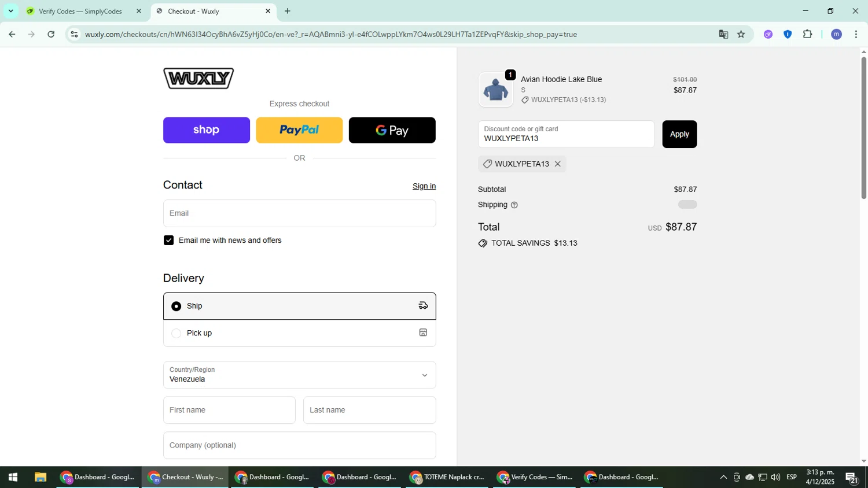Click the Total Savings tag icon
Screen dimensions: 868x488
coord(483,243)
